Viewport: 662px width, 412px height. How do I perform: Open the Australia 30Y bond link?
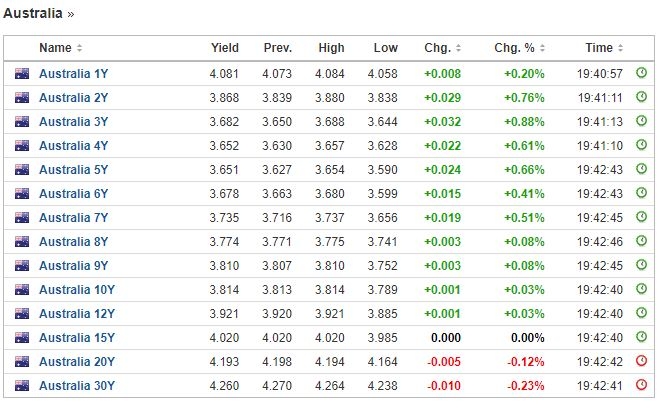(x=77, y=385)
